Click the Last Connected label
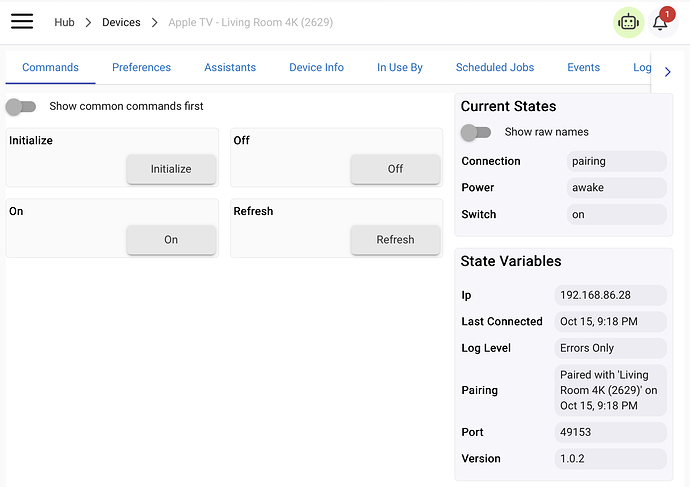690x487 pixels. pyautogui.click(x=502, y=322)
